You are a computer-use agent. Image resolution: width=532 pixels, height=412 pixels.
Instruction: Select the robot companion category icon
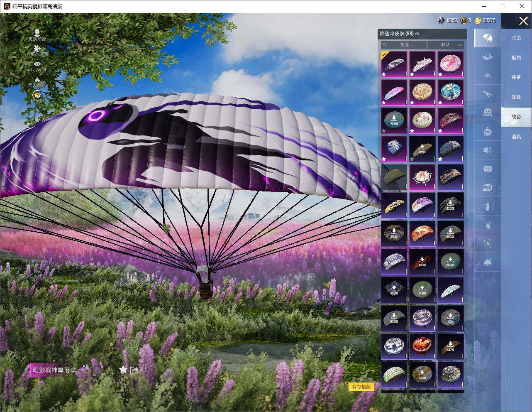point(488,131)
